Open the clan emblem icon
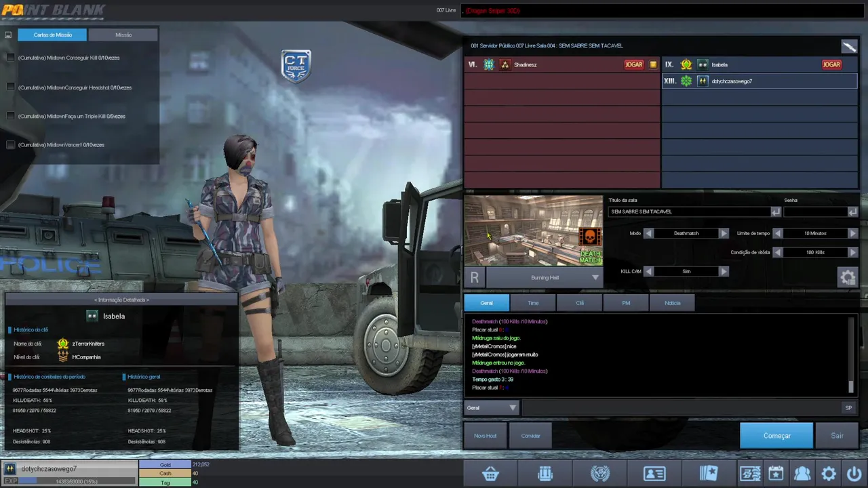 point(599,474)
